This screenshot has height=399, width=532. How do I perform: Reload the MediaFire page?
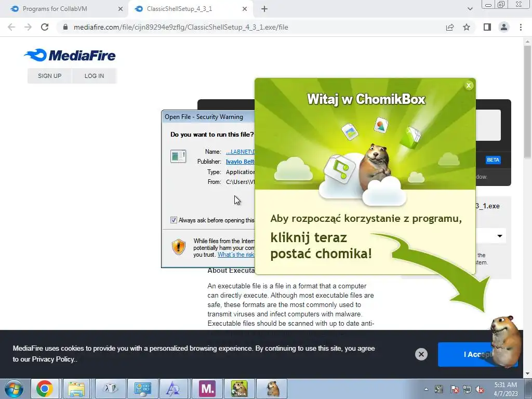click(45, 27)
